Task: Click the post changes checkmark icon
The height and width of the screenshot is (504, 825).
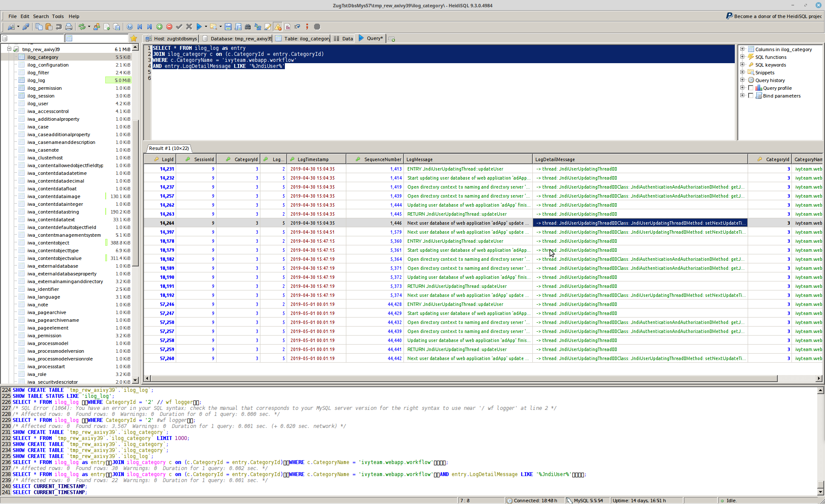Action: (179, 27)
